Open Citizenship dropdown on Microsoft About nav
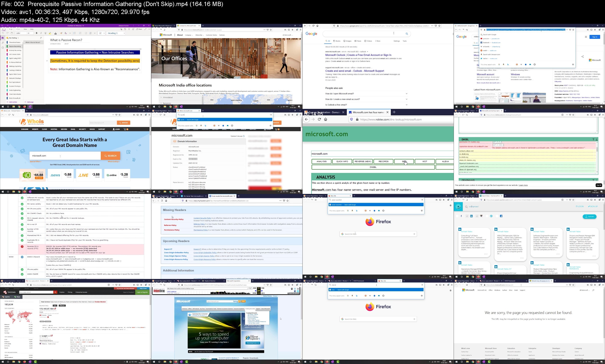Screen dimensions: 605x364 pos(199,35)
